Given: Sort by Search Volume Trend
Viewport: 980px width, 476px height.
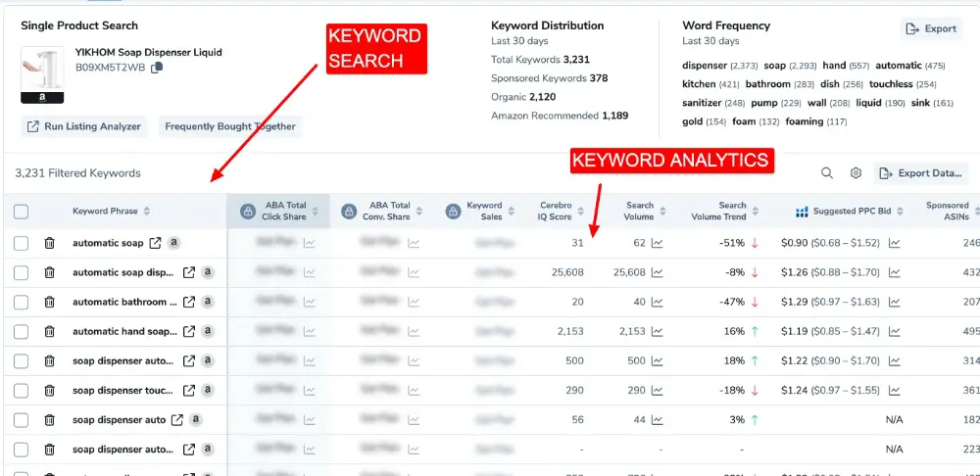Looking at the screenshot, I should [756, 212].
